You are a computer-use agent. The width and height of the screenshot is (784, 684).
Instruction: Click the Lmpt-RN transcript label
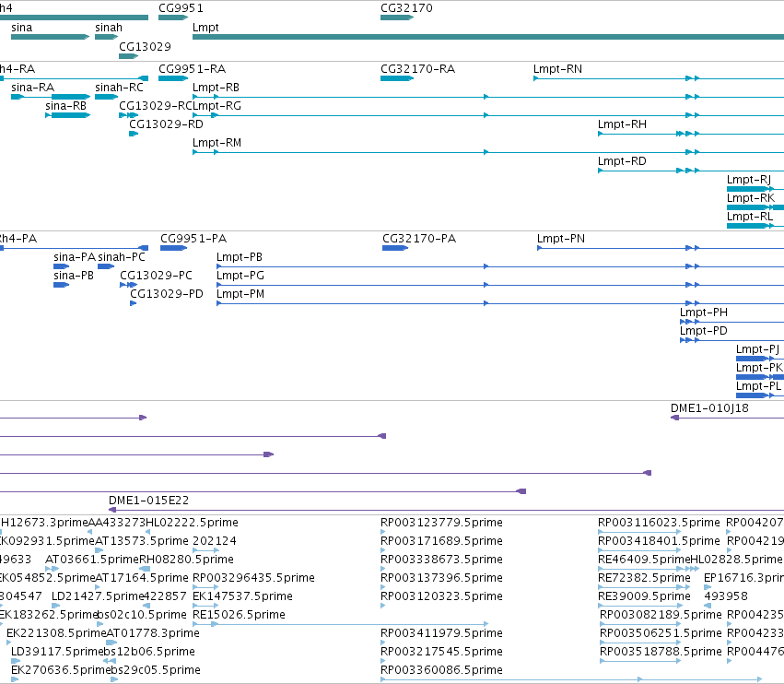(x=557, y=68)
